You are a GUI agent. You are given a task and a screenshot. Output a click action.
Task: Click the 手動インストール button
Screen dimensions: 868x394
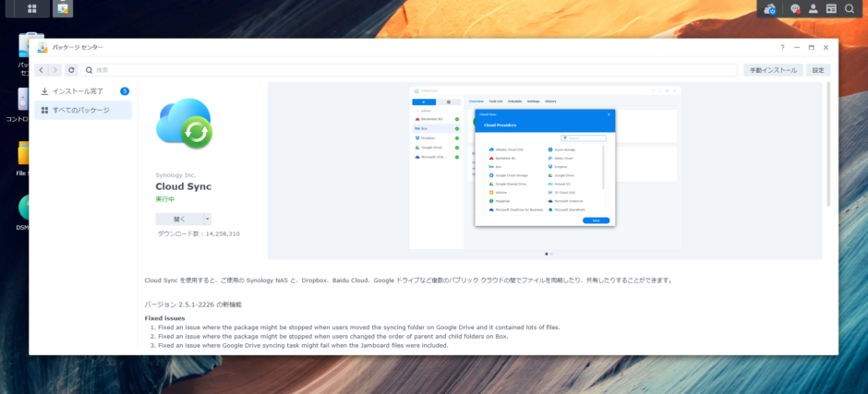tap(773, 70)
